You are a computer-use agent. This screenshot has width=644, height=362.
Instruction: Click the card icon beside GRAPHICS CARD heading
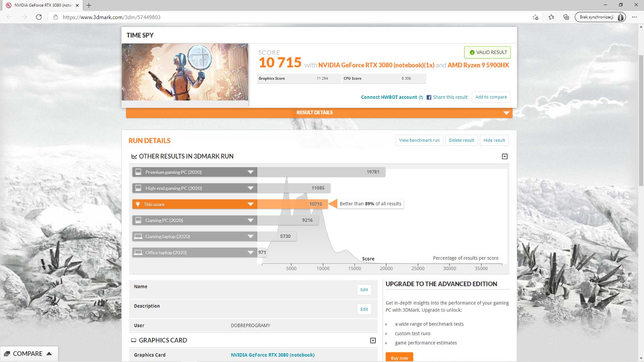(x=134, y=340)
